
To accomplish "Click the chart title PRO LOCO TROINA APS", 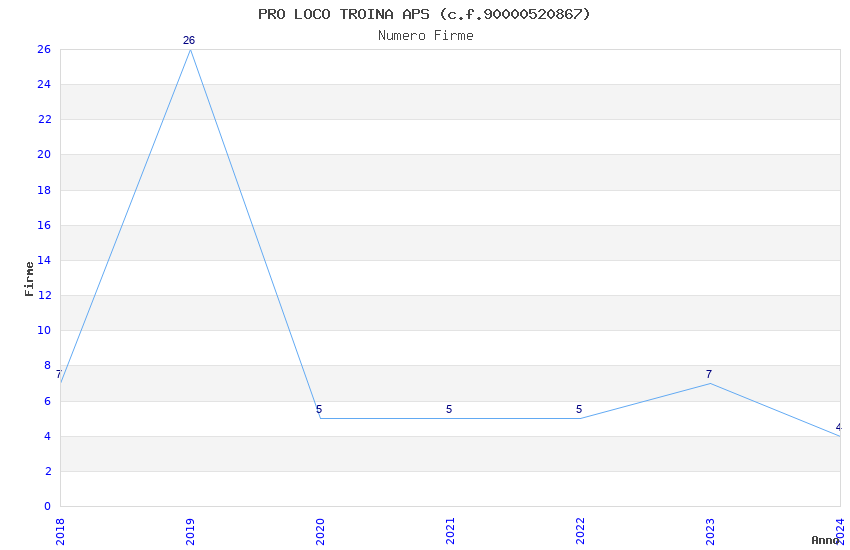I will (x=424, y=14).
